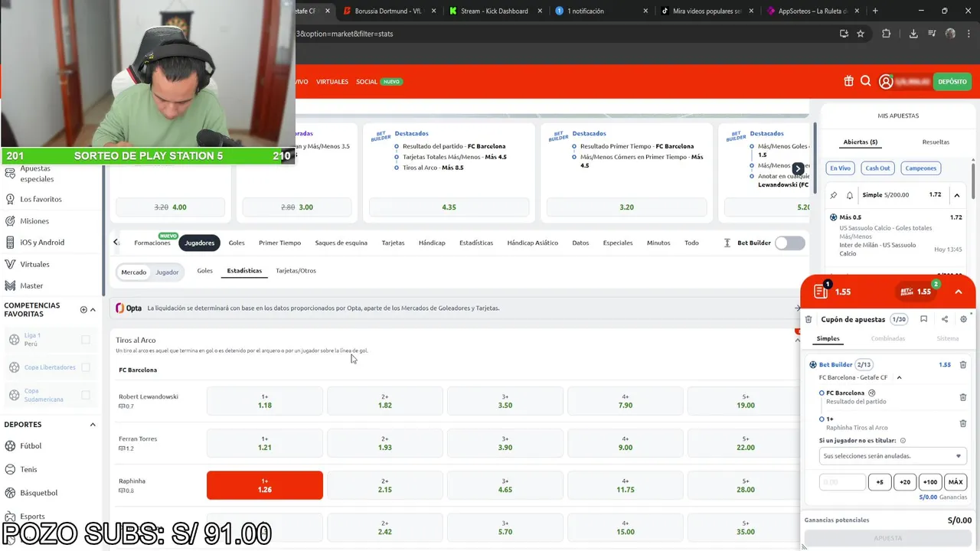Pin the Simple S/200.00 open bet
Screen dimensions: 980x551
[x=834, y=195]
